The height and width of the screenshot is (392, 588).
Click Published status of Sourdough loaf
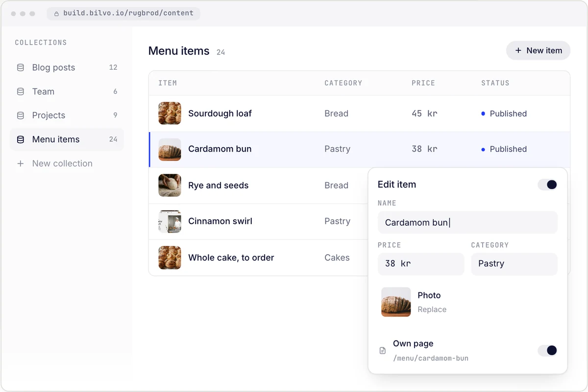coord(504,114)
